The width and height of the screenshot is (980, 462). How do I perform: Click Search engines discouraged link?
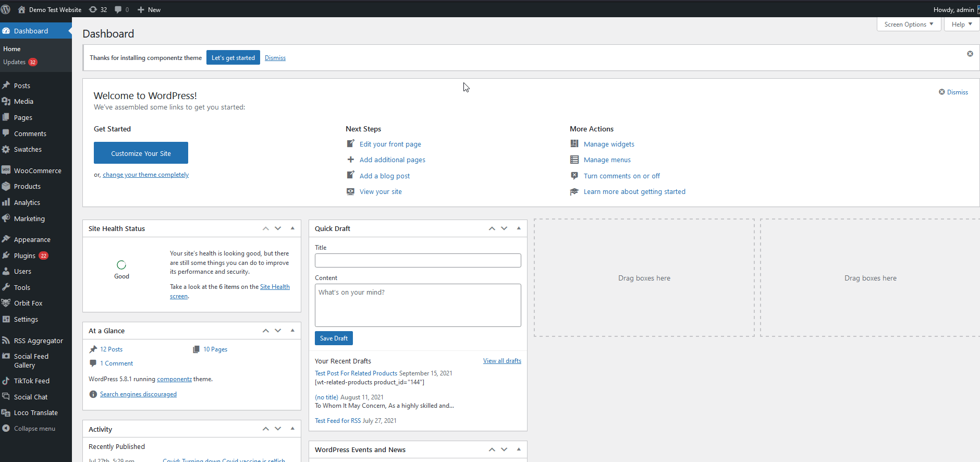click(x=138, y=394)
